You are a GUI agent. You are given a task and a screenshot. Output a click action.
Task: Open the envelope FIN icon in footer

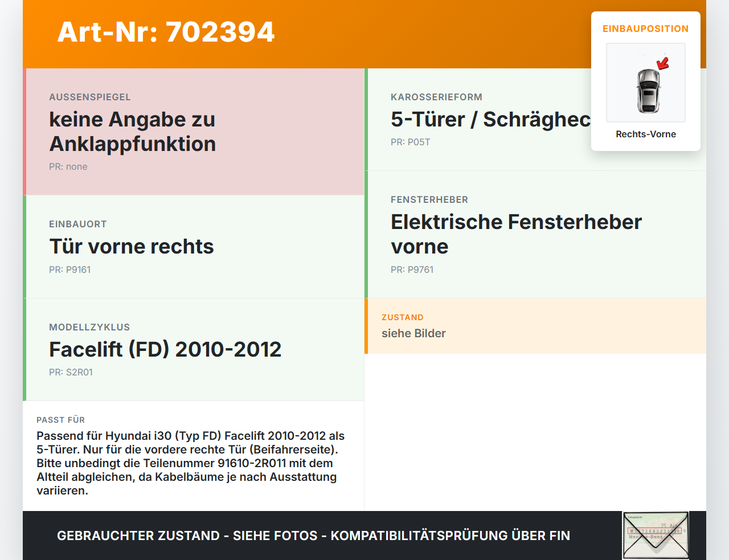click(x=656, y=536)
